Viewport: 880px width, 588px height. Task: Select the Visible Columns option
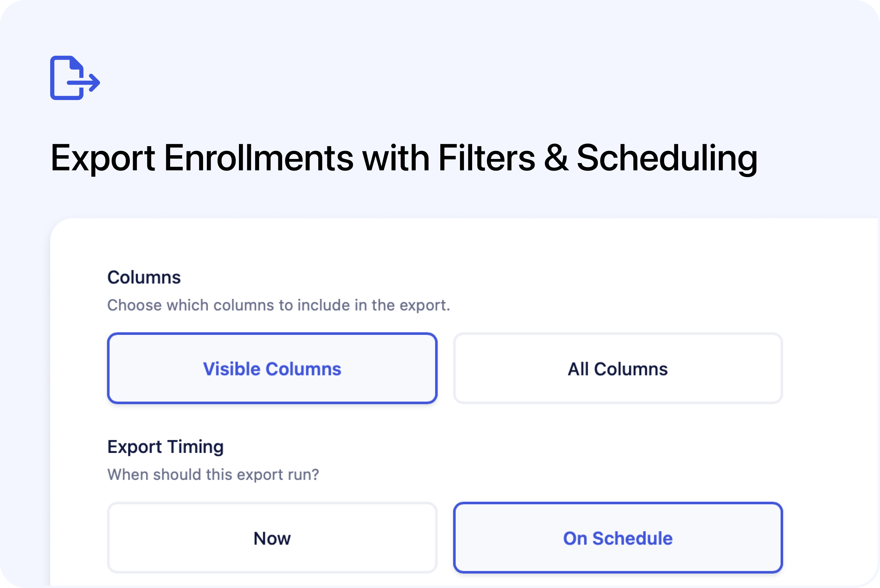coord(272,368)
